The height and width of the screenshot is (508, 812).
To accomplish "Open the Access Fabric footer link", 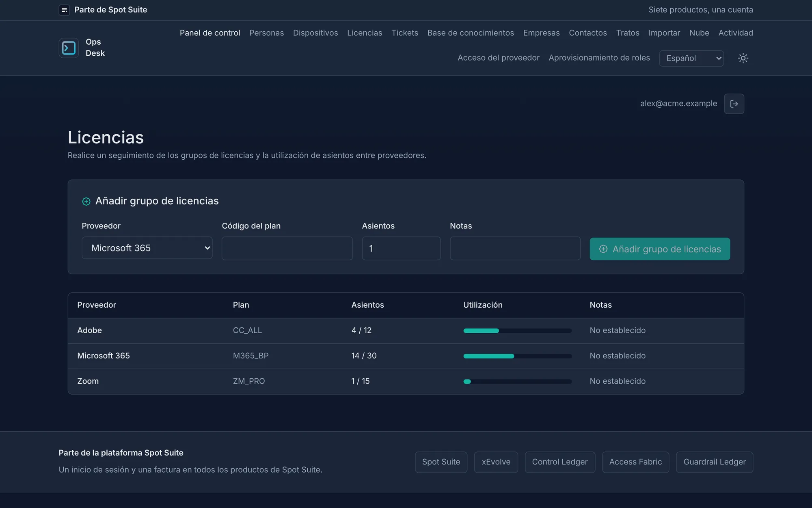I will tap(635, 462).
